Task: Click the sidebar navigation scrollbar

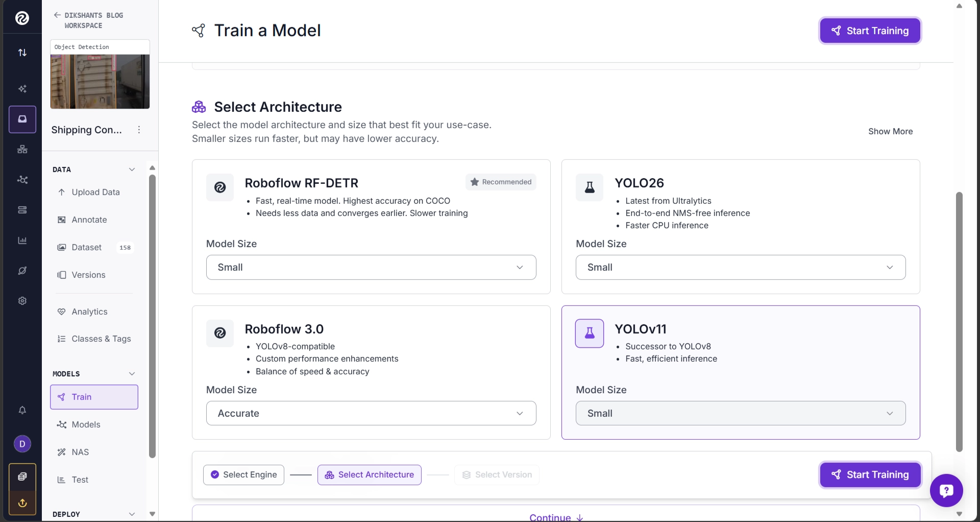Action: click(x=152, y=317)
